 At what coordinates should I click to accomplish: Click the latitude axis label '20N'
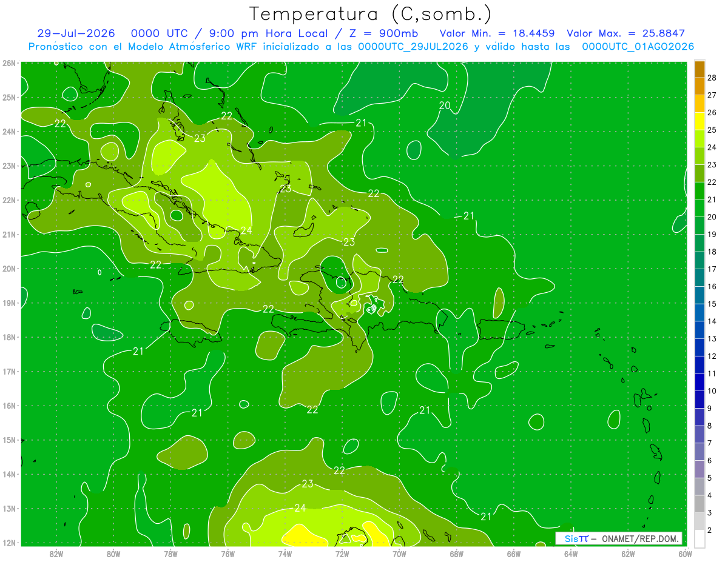coord(9,269)
